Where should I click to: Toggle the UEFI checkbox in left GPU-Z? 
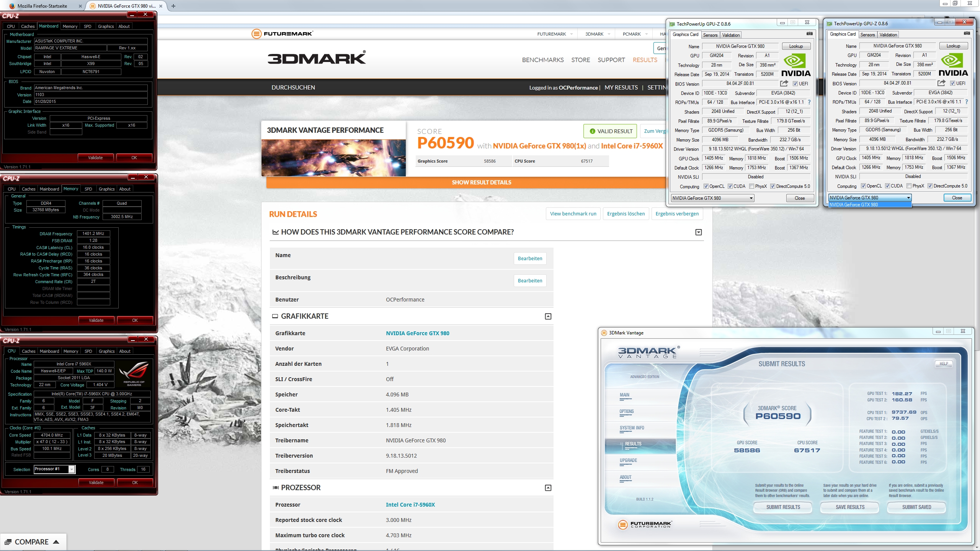795,84
